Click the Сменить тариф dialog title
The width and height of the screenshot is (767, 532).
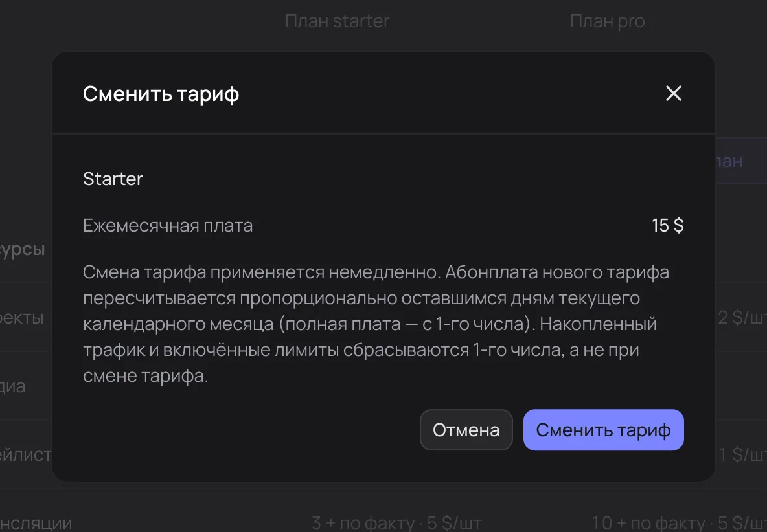pyautogui.click(x=161, y=94)
